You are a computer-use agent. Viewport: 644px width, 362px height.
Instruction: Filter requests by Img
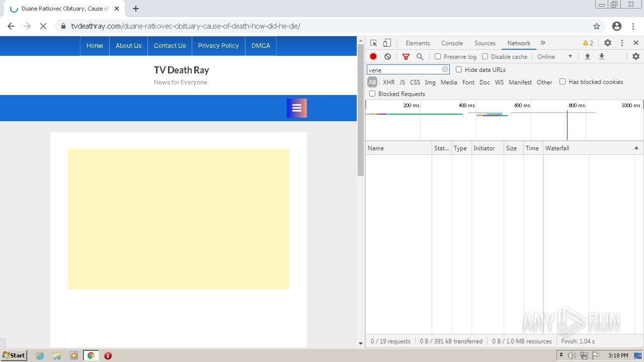pos(430,82)
